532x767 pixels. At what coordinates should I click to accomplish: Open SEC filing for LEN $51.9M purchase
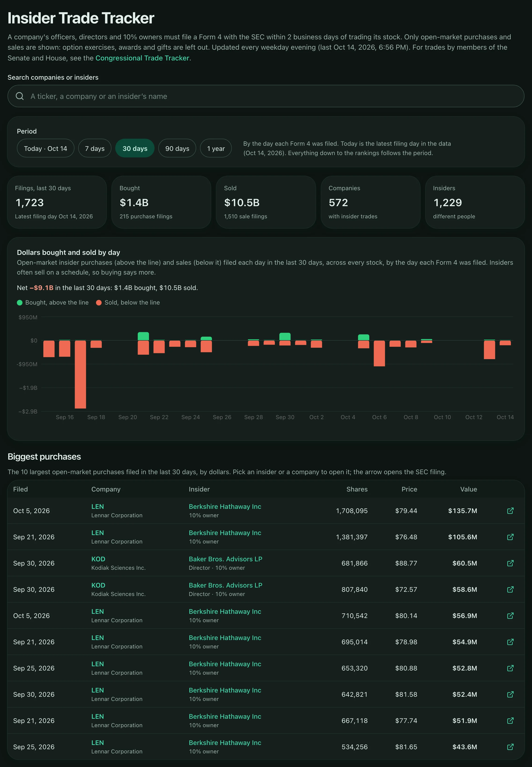(510, 721)
